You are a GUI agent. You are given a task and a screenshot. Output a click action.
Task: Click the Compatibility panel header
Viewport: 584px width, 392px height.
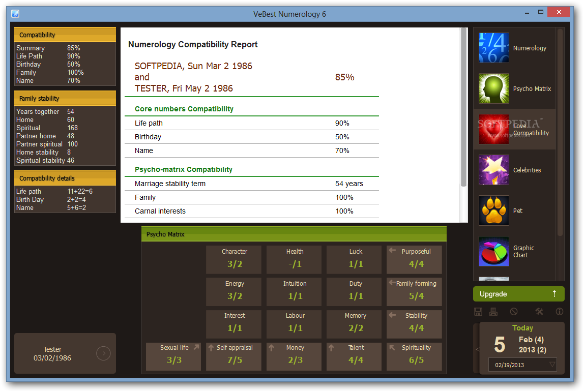click(65, 35)
